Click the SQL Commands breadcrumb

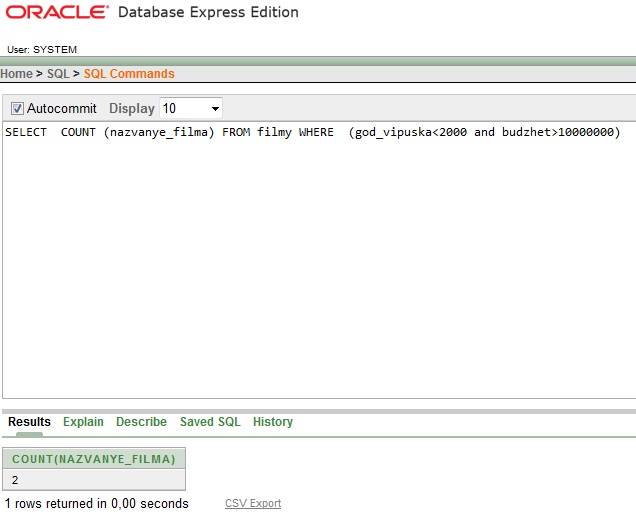point(129,74)
